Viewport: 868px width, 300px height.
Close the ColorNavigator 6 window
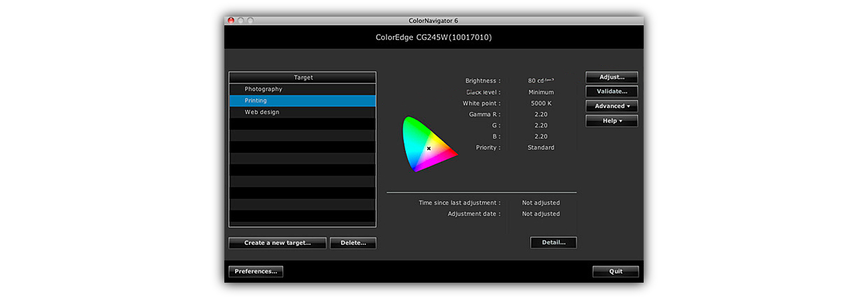231,21
